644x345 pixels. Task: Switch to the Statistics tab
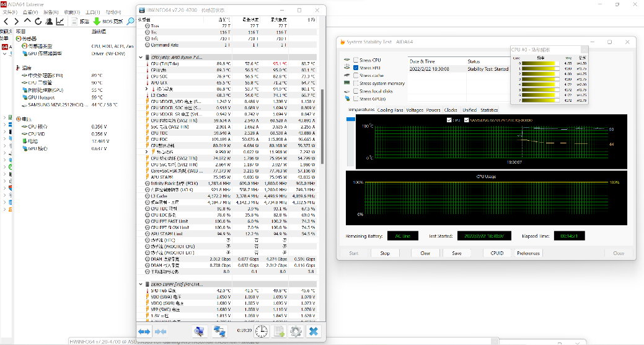(x=489, y=110)
